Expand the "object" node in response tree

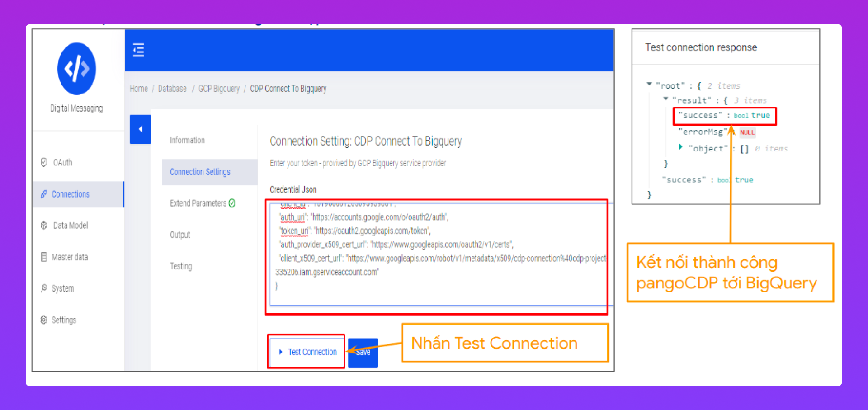coord(681,147)
